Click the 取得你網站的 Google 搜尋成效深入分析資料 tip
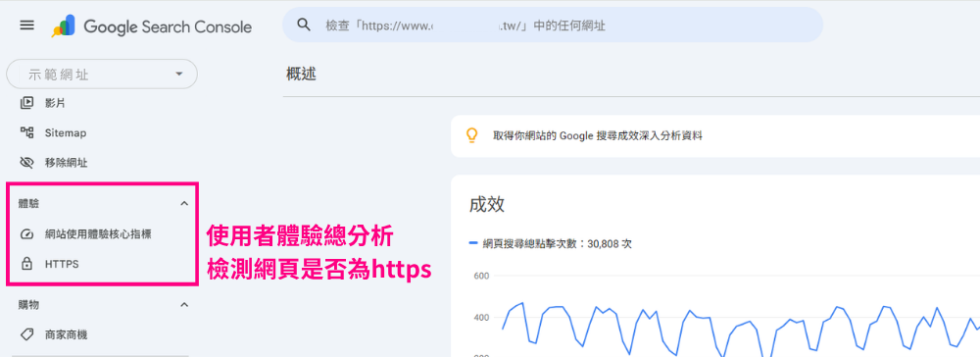Viewport: 980px width, 357px height. [598, 135]
